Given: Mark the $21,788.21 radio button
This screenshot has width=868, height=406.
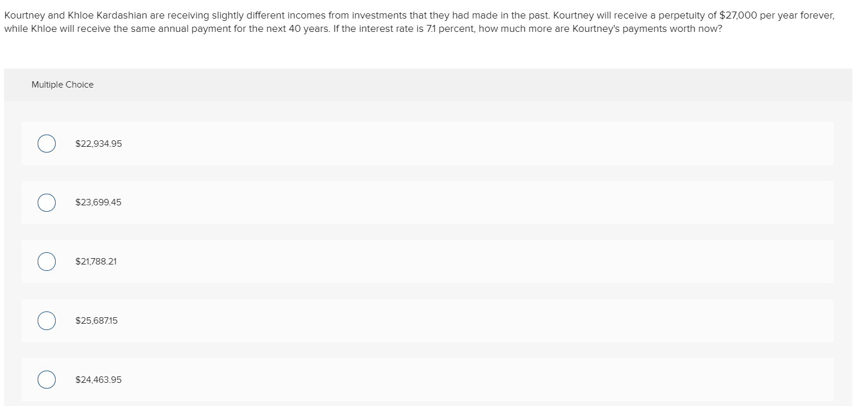Looking at the screenshot, I should [47, 262].
